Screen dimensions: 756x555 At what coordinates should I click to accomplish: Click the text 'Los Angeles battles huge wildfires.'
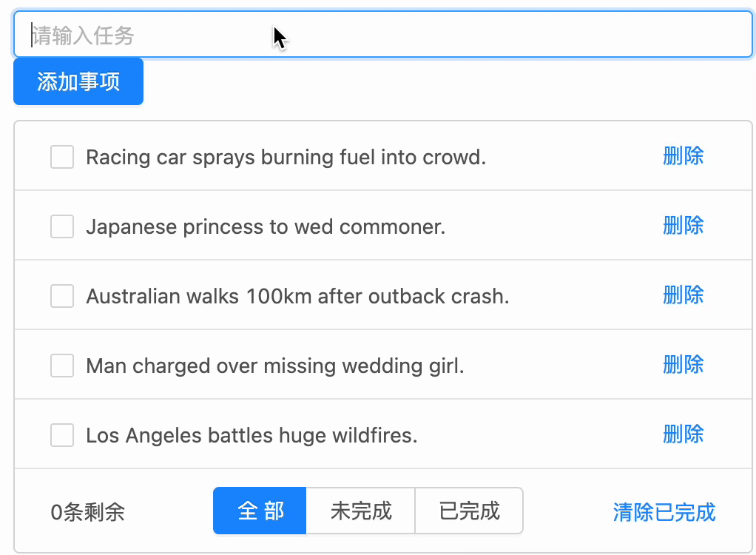click(x=252, y=435)
